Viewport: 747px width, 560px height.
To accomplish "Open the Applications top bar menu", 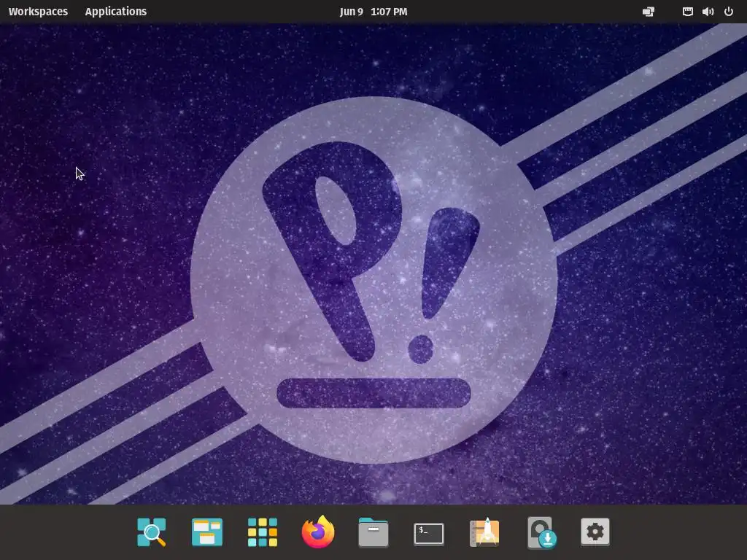I will (x=116, y=12).
